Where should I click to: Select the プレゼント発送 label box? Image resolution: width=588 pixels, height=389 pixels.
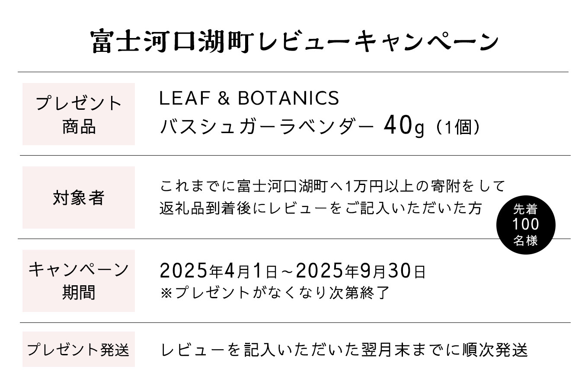(x=79, y=349)
